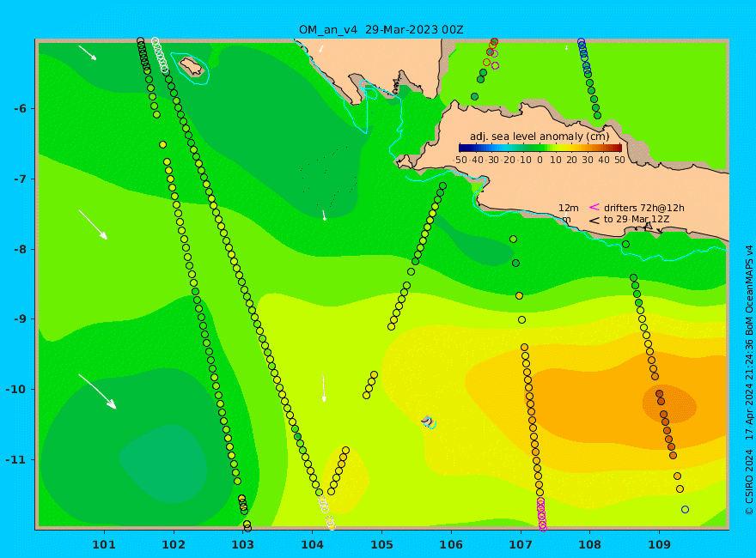Click the zero tick label under the colorbar

coord(540,160)
